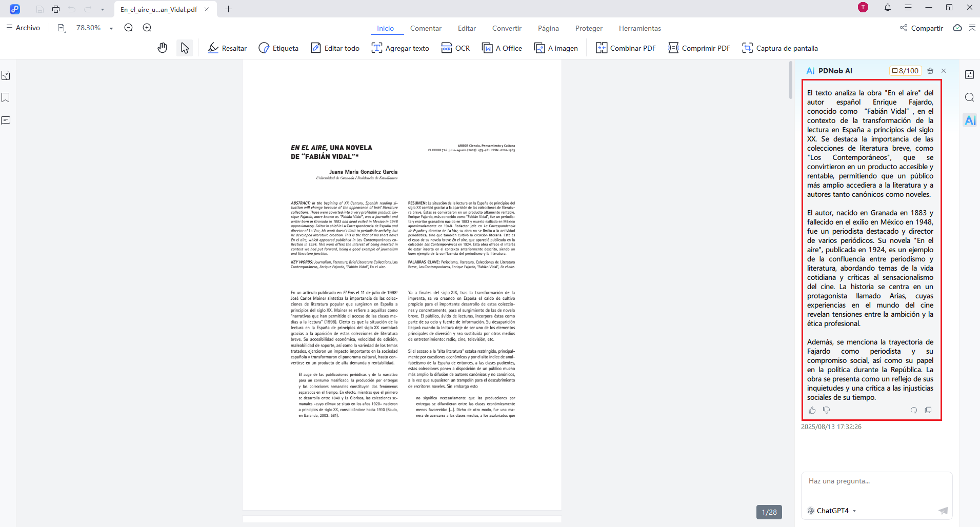The height and width of the screenshot is (527, 980).
Task: Open the page thumbnails sidebar icon
Action: coord(6,75)
